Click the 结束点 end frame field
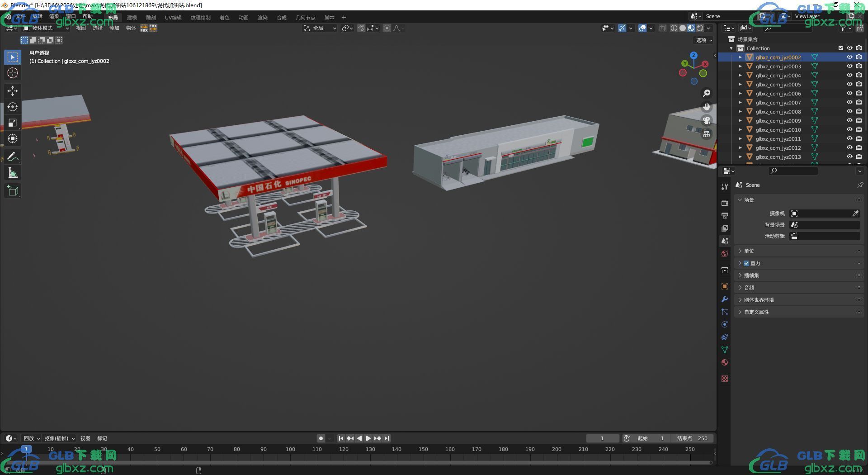Viewport: 868px width, 475px height. pyautogui.click(x=692, y=438)
